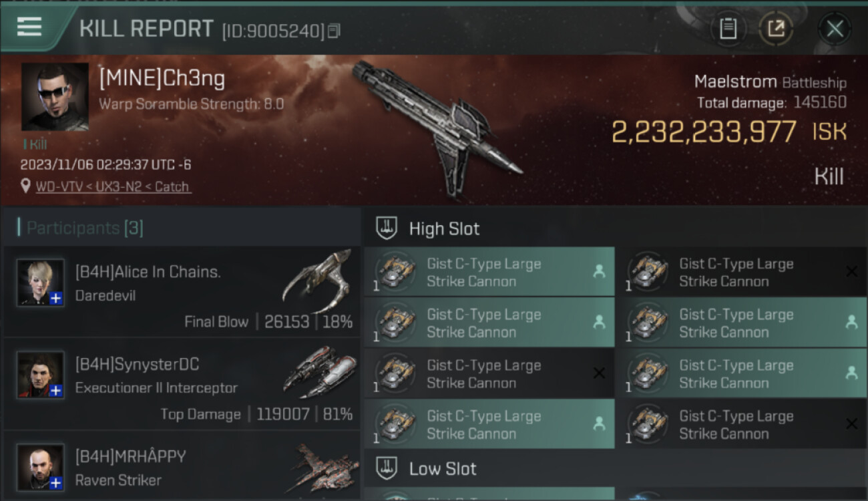868x501 pixels.
Task: Click the High Slot shield icon
Action: click(x=387, y=228)
